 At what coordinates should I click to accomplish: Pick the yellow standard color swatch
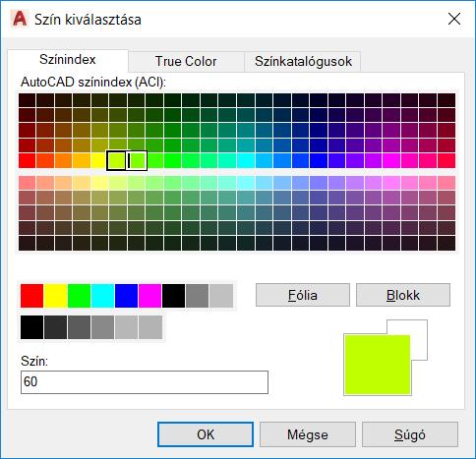(55, 296)
